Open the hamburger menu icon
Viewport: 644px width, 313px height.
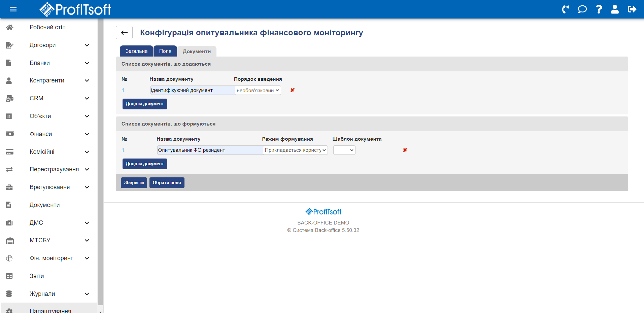(x=13, y=9)
